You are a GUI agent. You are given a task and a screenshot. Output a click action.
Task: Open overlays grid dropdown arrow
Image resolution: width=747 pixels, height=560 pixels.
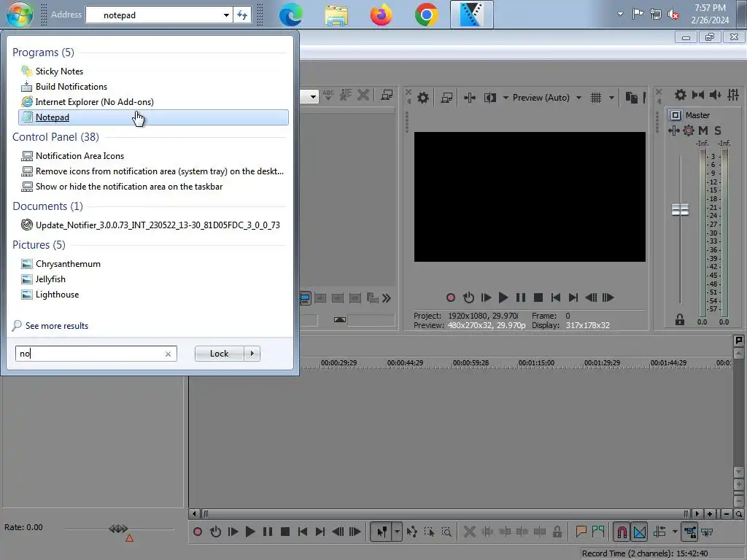pyautogui.click(x=611, y=98)
